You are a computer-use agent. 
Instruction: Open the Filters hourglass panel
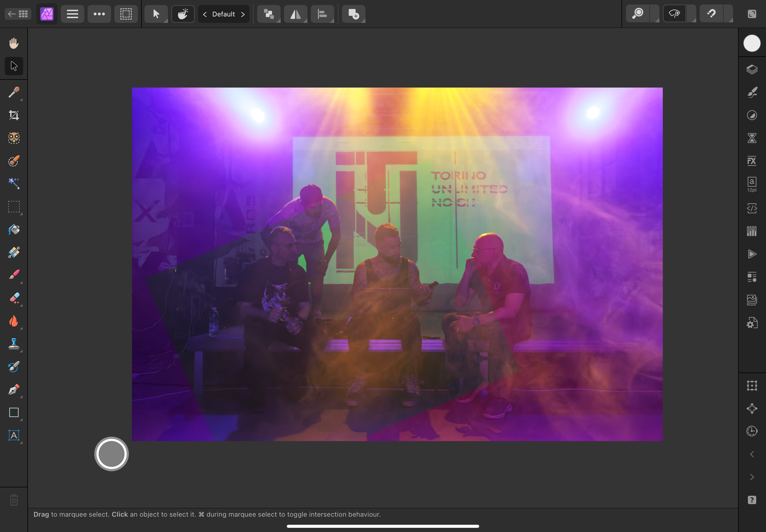click(752, 138)
